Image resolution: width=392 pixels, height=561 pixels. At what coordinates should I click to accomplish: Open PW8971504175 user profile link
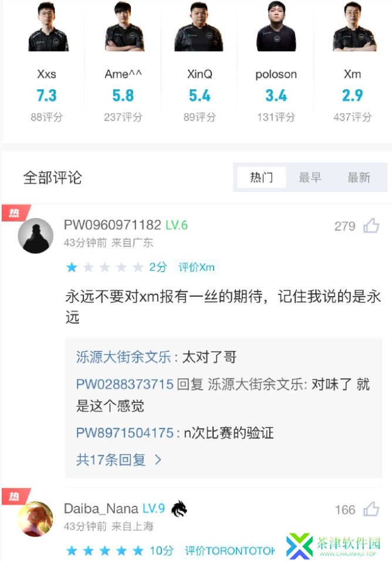click(125, 433)
